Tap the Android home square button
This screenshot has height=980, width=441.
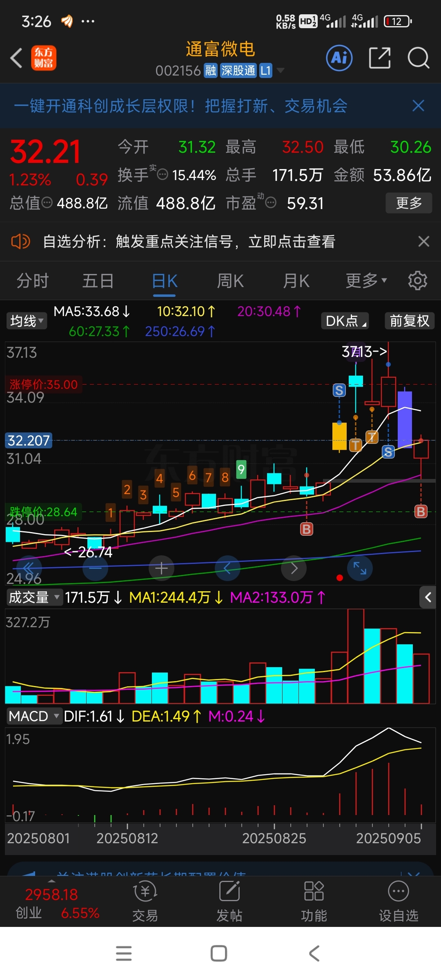pos(218,953)
